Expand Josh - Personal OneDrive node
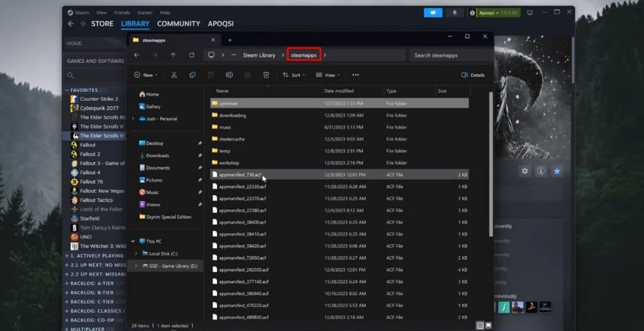Screen dimensions: 644x331 (x=133, y=119)
